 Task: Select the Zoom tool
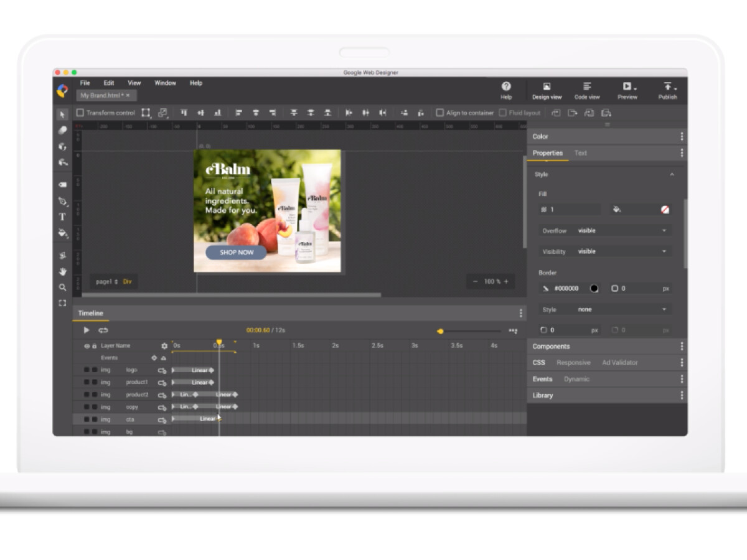62,287
